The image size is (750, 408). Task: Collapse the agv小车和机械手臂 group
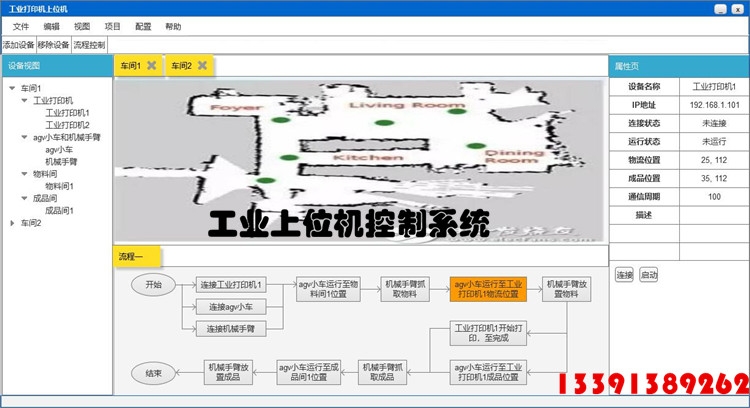[x=24, y=137]
